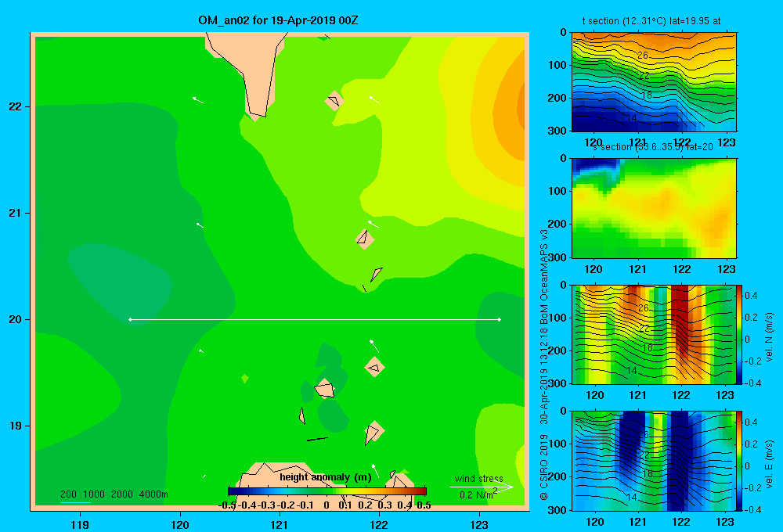Screen dimensions: 783x532
Task: Click longitude label 121 on main map axis
Action: [280, 524]
